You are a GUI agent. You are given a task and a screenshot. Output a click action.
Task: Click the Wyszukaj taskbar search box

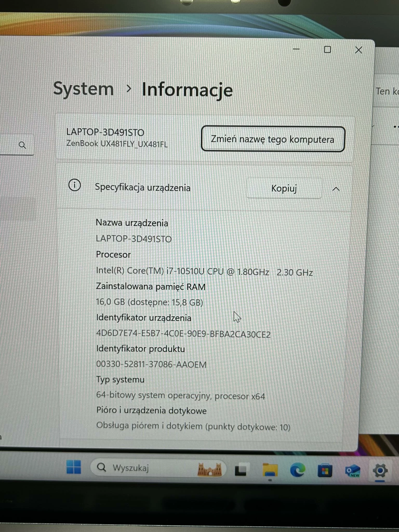[x=158, y=468]
